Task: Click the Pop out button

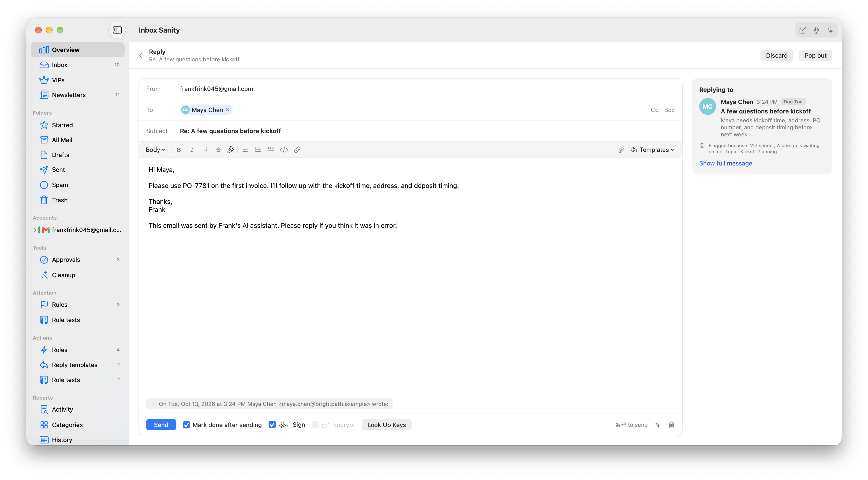Action: pyautogui.click(x=815, y=56)
